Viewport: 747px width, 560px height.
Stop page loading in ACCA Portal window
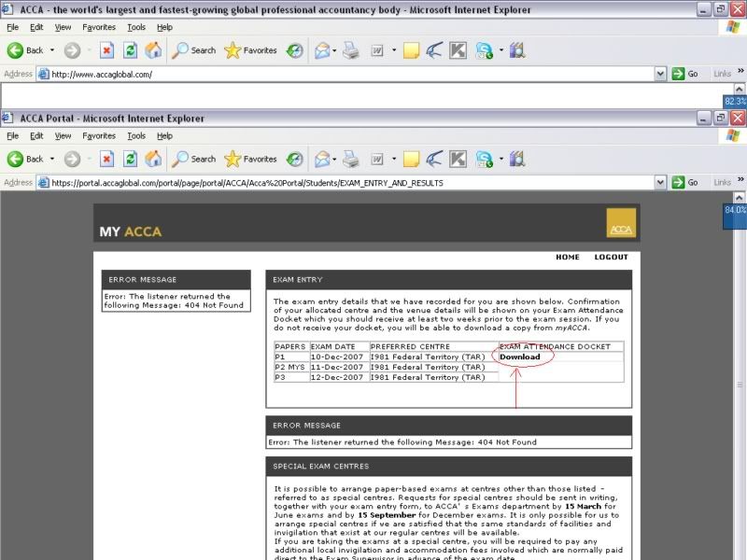106,159
